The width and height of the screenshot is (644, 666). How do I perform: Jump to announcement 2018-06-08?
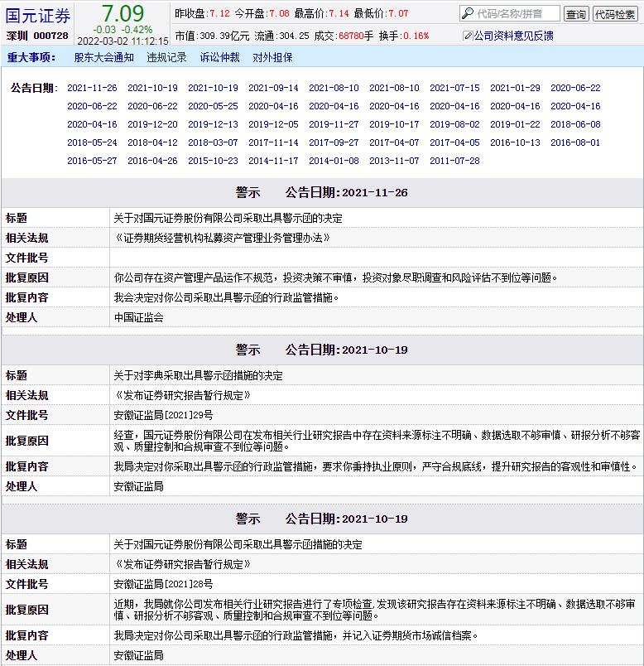tap(575, 124)
